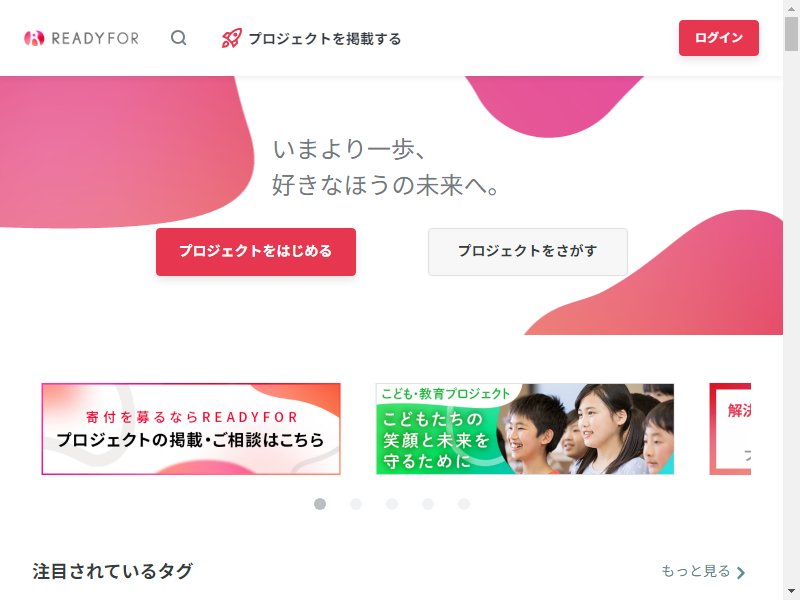Select the fifth carousel dot

click(x=464, y=504)
